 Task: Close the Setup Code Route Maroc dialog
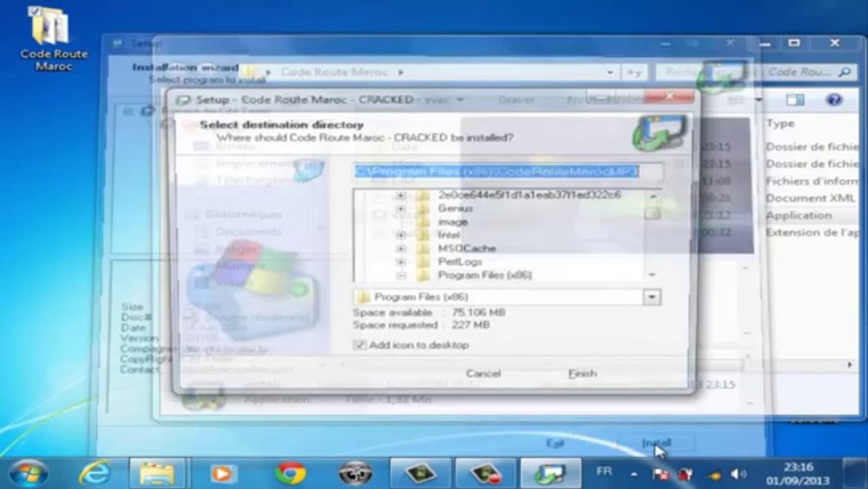point(668,96)
